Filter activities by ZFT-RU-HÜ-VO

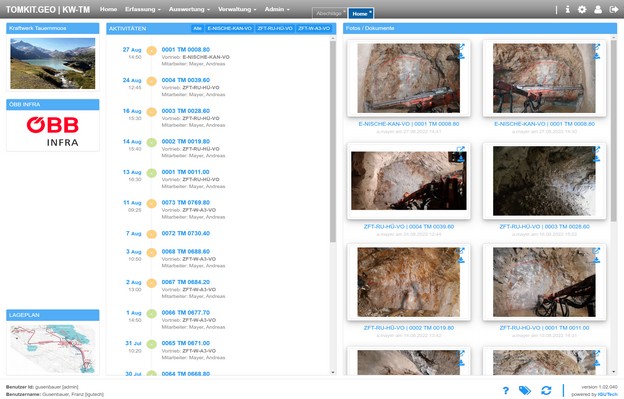pos(275,29)
